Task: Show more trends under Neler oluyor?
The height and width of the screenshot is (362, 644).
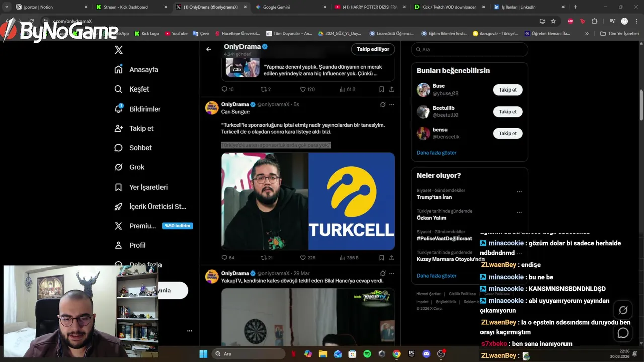Action: point(436,276)
